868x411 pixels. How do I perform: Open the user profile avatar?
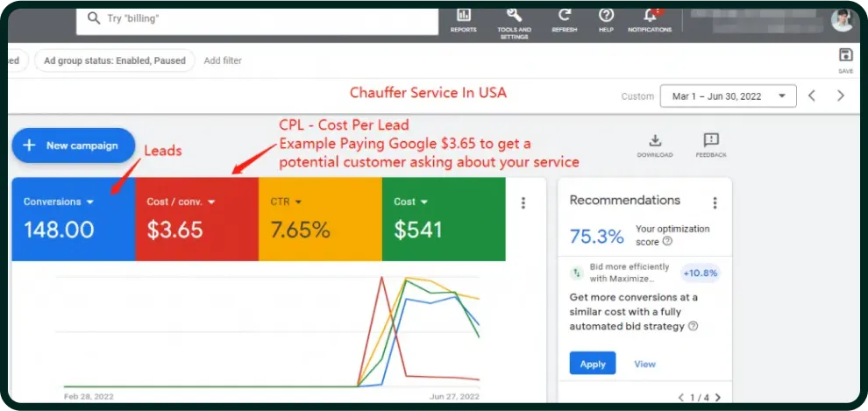[842, 20]
